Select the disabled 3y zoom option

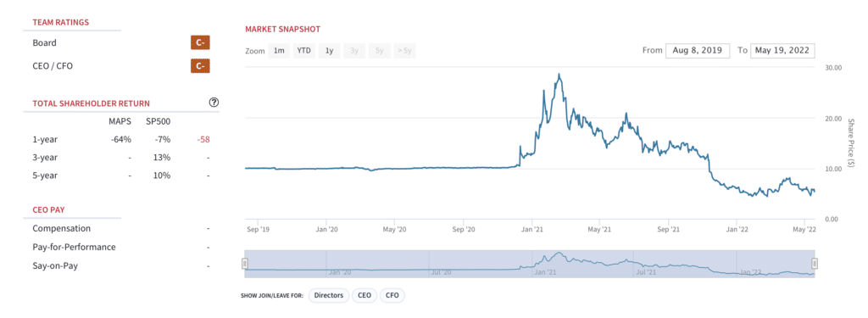[354, 50]
